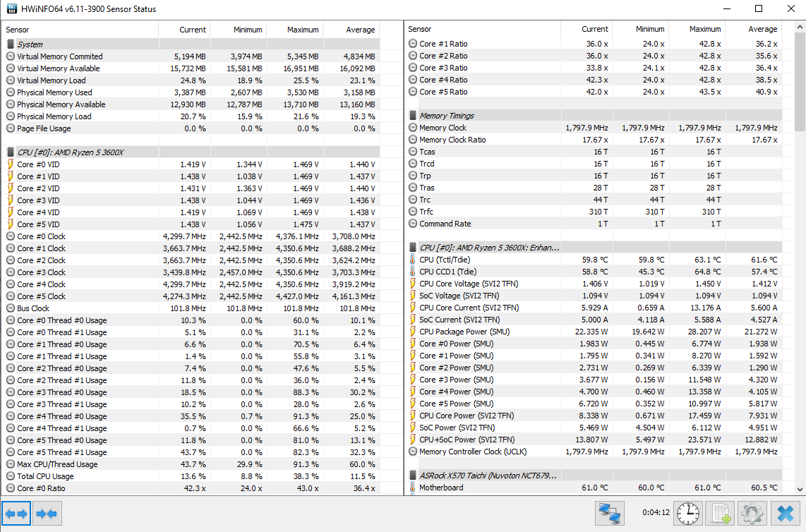The height and width of the screenshot is (532, 806).
Task: Select the Core #3 Clock row
Action: click(191, 272)
